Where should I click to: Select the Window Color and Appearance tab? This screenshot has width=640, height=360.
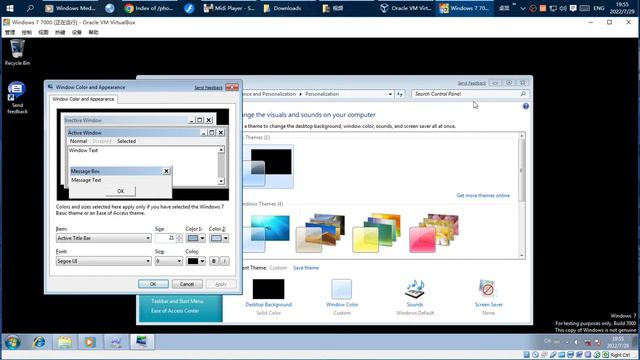[x=83, y=99]
